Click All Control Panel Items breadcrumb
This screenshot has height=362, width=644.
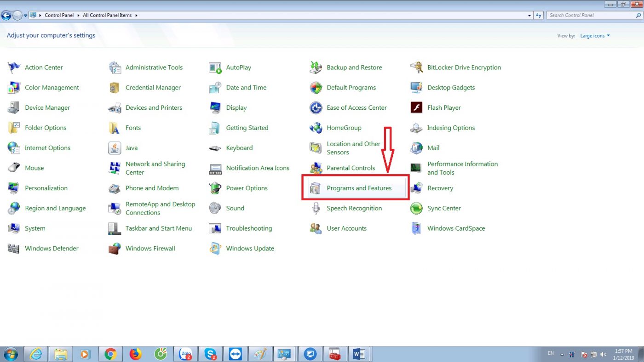(107, 15)
